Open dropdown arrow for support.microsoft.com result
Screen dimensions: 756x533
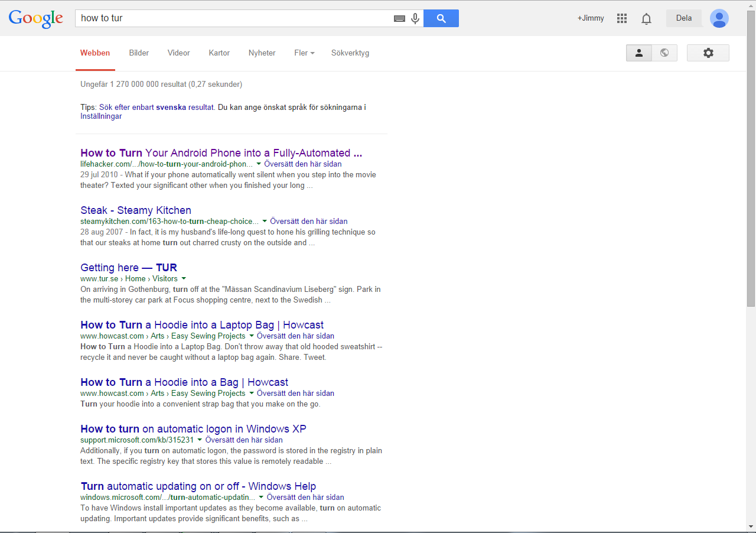200,440
